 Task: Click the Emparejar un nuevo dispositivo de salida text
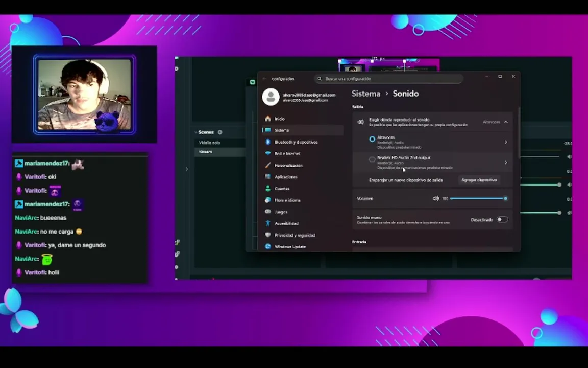click(x=406, y=180)
